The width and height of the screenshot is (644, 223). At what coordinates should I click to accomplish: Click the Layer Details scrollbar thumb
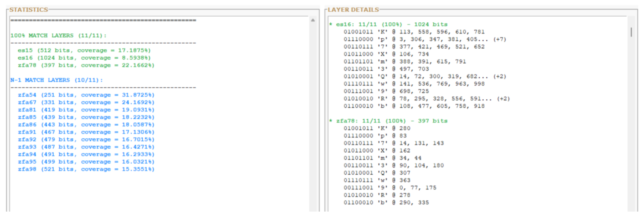[x=631, y=32]
